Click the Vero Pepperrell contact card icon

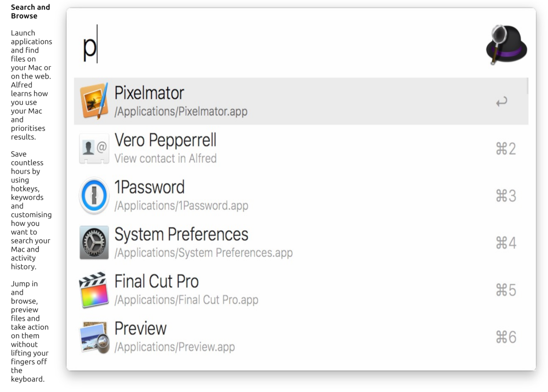click(94, 148)
